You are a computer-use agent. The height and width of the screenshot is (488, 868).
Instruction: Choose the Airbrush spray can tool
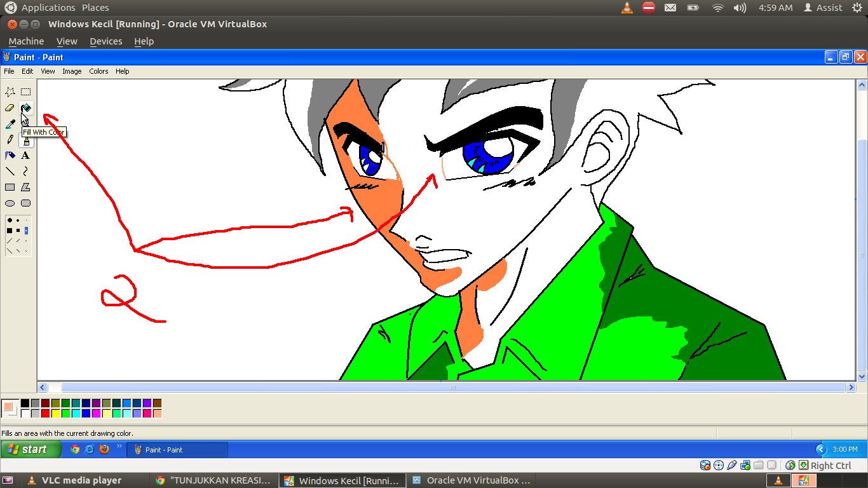pos(10,156)
